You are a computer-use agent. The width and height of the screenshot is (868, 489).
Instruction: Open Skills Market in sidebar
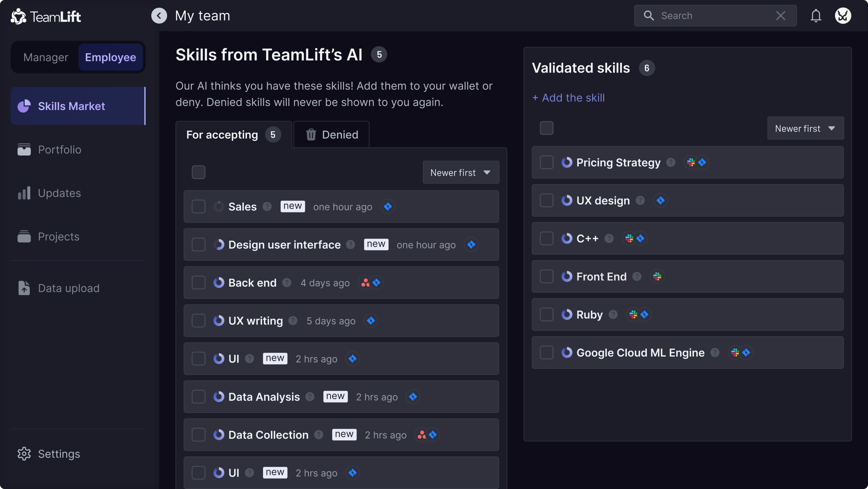tap(78, 106)
